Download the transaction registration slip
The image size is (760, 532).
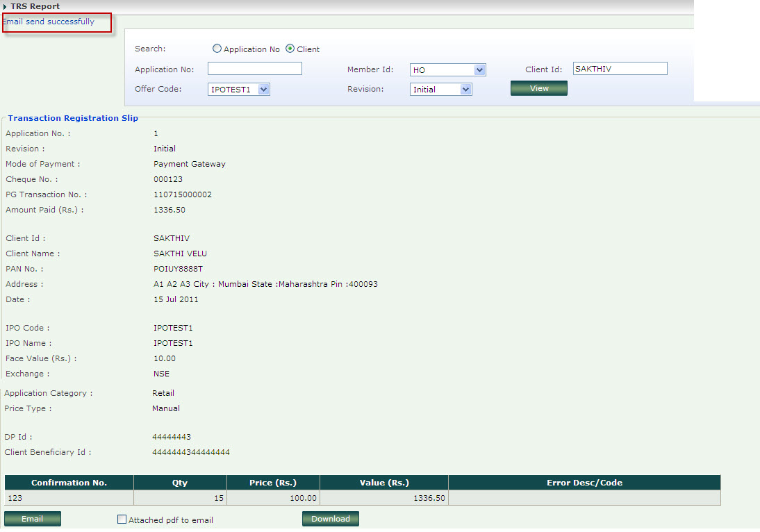(x=330, y=519)
